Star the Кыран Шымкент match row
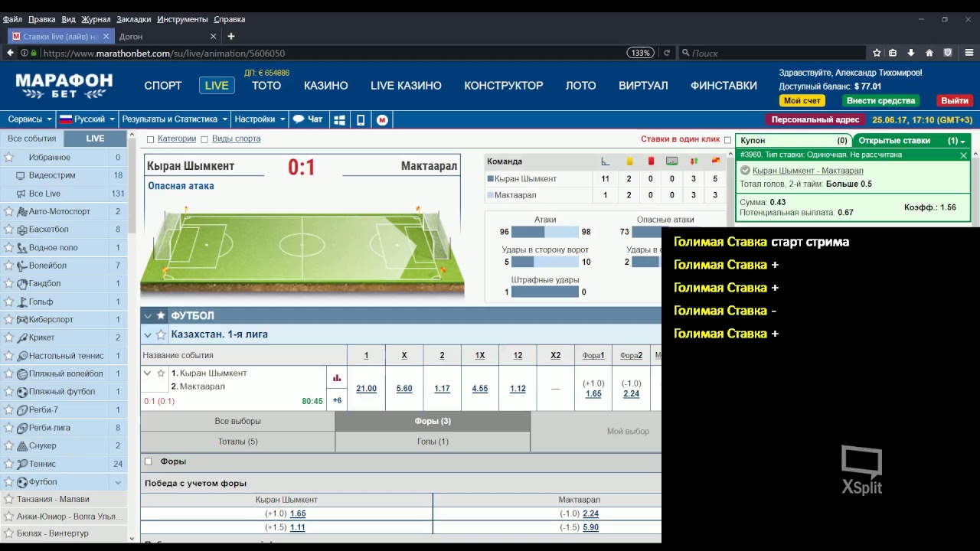 point(161,373)
